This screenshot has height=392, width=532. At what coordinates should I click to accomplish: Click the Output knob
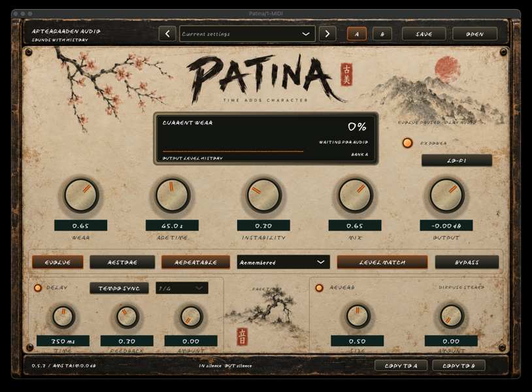click(x=446, y=195)
